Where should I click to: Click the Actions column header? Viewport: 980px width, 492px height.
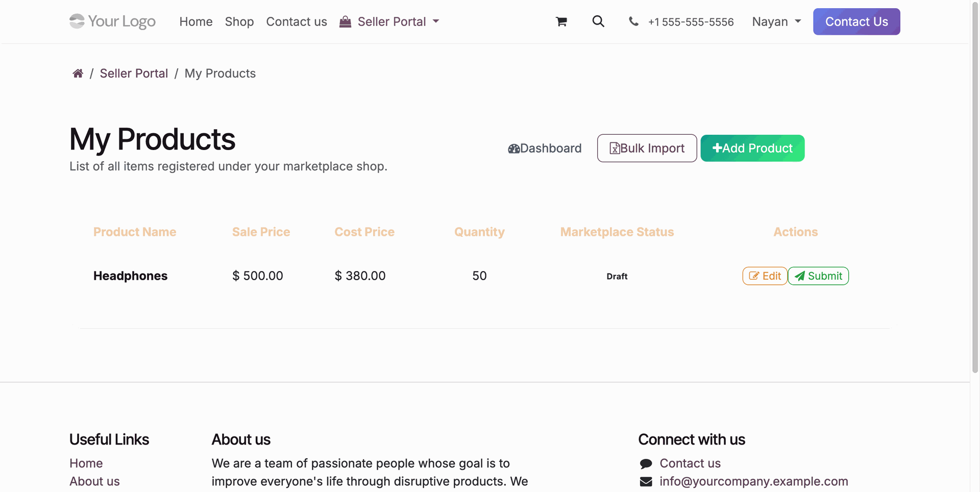pyautogui.click(x=795, y=232)
